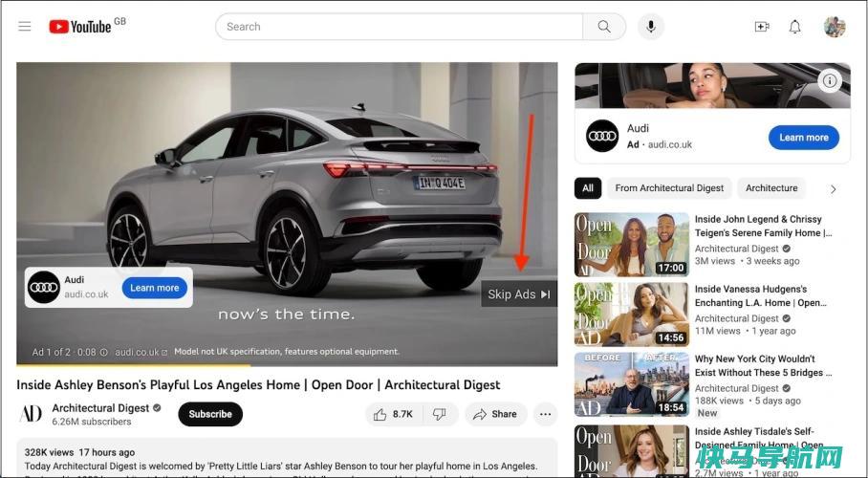Viewport: 868px width, 478px height.
Task: Click the Share button
Action: (495, 414)
